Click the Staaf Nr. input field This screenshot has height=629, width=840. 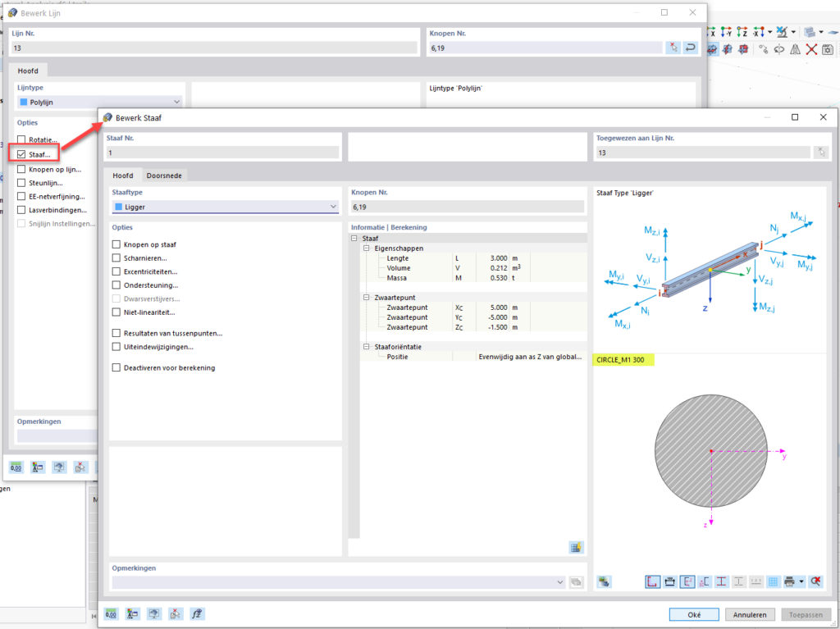coord(221,153)
